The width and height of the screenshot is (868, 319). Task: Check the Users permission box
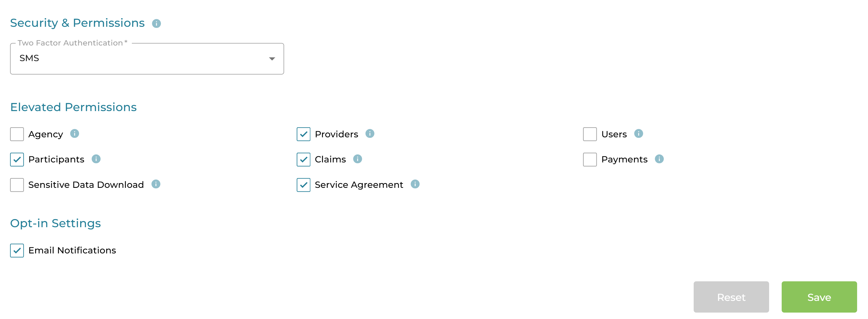coord(590,134)
